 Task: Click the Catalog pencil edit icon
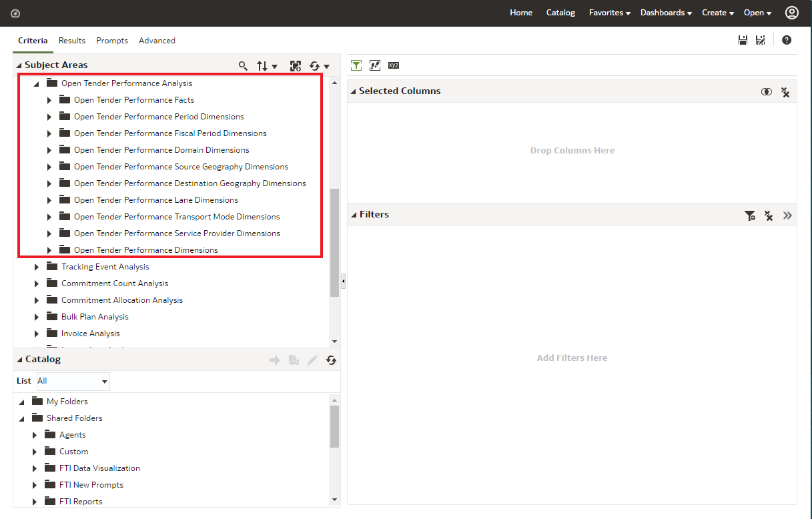[312, 360]
